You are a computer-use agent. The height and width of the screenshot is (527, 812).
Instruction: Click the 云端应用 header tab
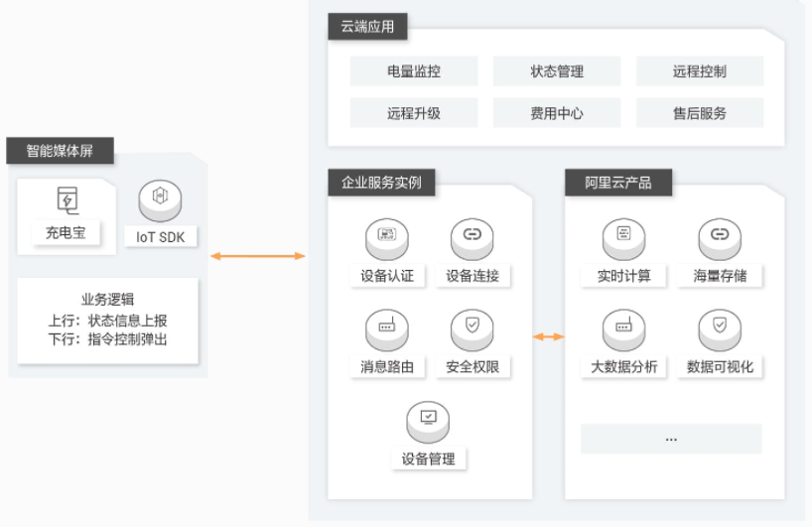367,27
